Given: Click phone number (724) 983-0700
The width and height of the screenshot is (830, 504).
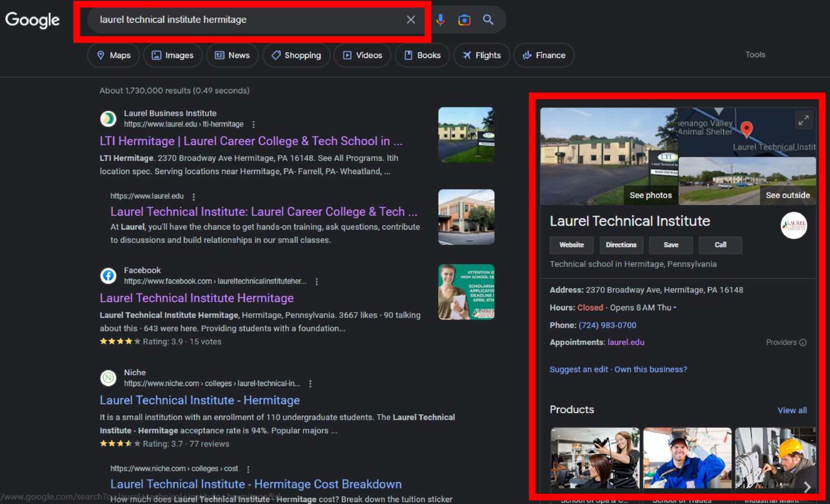Looking at the screenshot, I should (607, 325).
